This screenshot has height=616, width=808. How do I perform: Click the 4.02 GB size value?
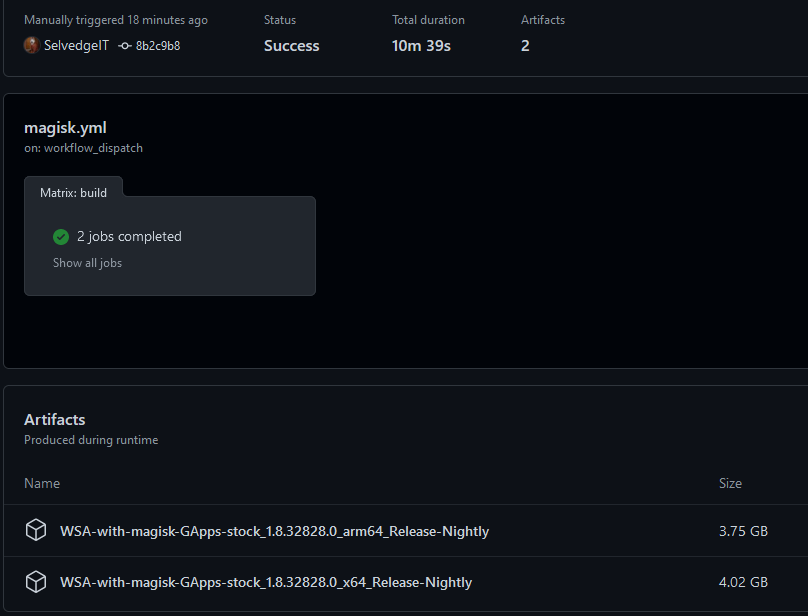[x=743, y=582]
